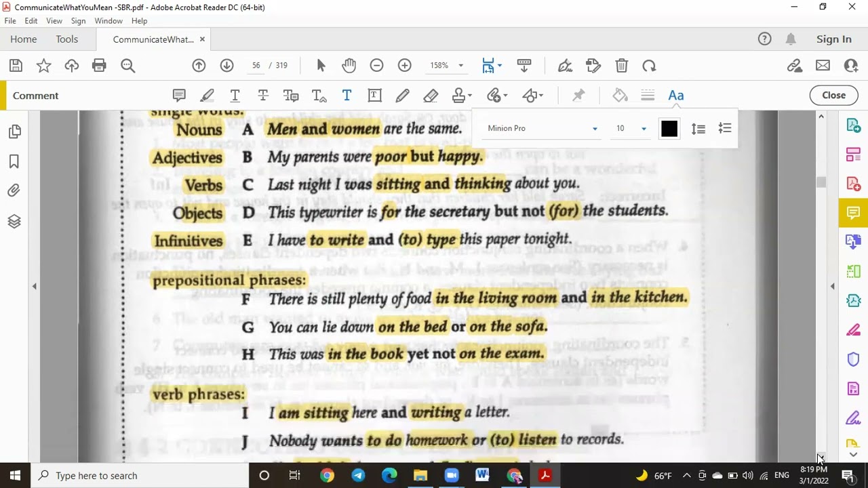Click the upload to cloud icon
868x488 pixels.
pyautogui.click(x=71, y=66)
